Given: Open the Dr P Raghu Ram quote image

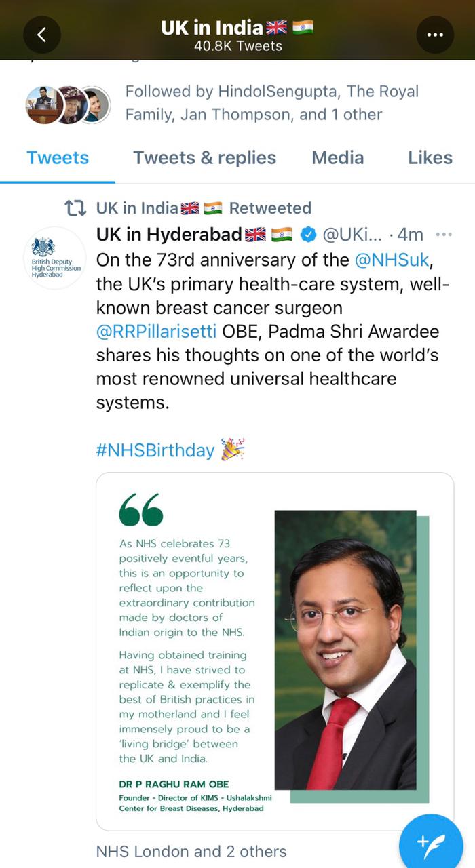Looking at the screenshot, I should pos(275,651).
